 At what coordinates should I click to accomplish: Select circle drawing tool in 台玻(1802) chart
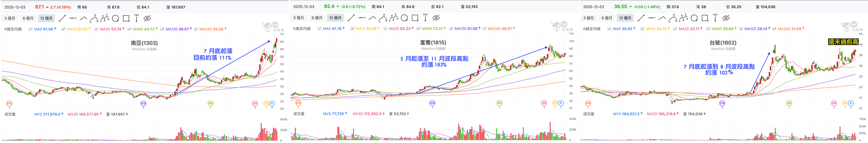[694, 18]
